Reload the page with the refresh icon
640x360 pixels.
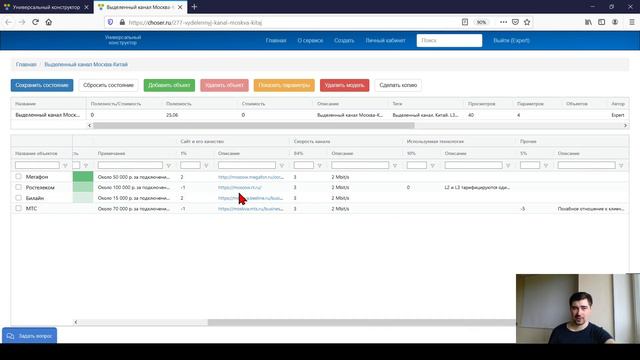click(36, 22)
